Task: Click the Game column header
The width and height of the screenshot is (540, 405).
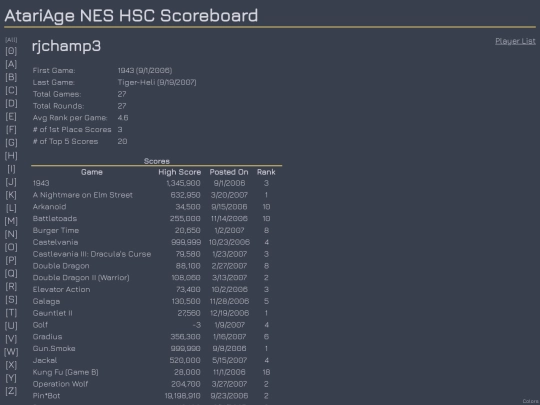Action: [92, 172]
